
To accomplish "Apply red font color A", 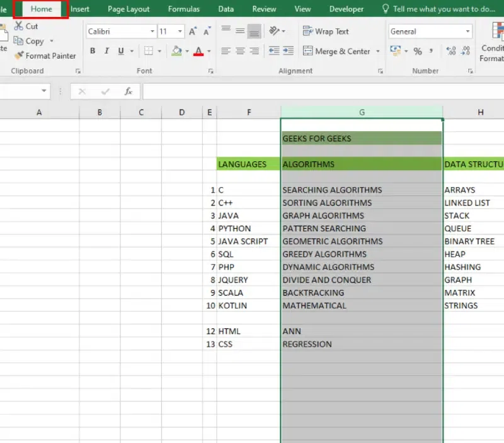I will pos(198,51).
